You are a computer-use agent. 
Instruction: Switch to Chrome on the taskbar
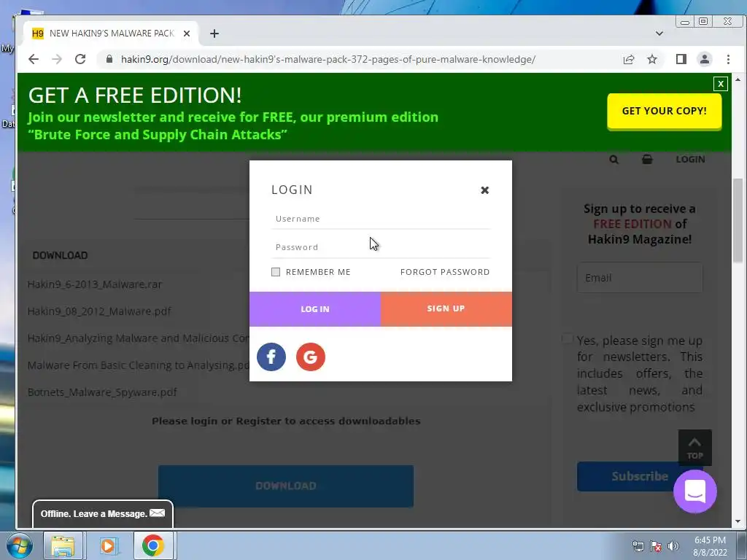pos(153,545)
